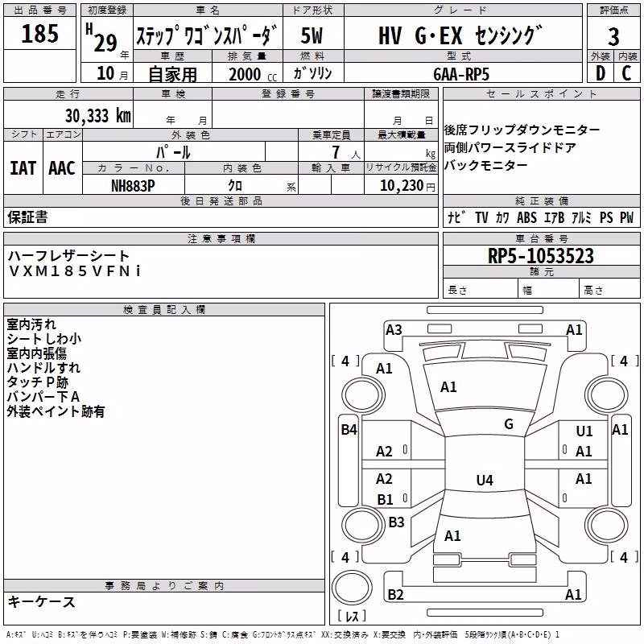Click inspector note 室内汚れ
Screen dimensions: 644x644
31,324
